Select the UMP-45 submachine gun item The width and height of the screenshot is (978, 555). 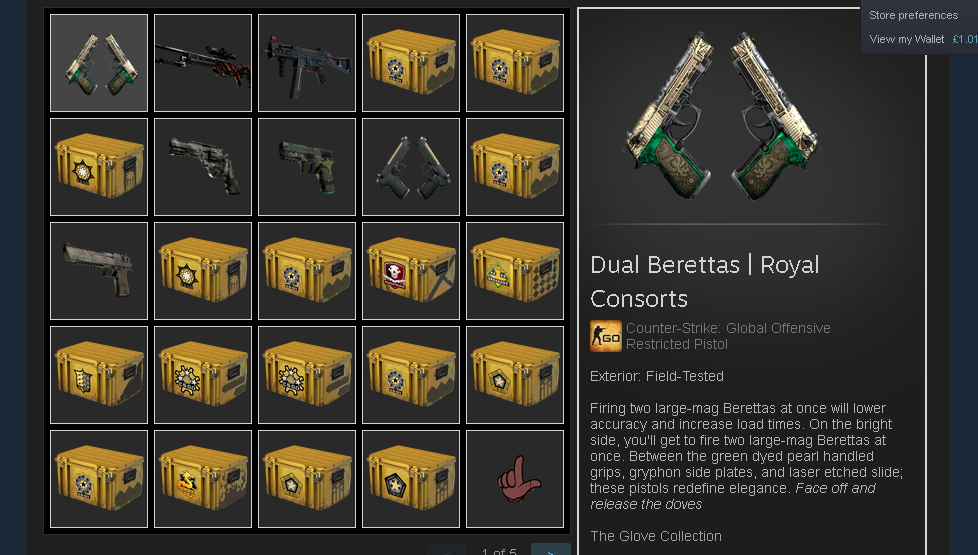pyautogui.click(x=307, y=63)
